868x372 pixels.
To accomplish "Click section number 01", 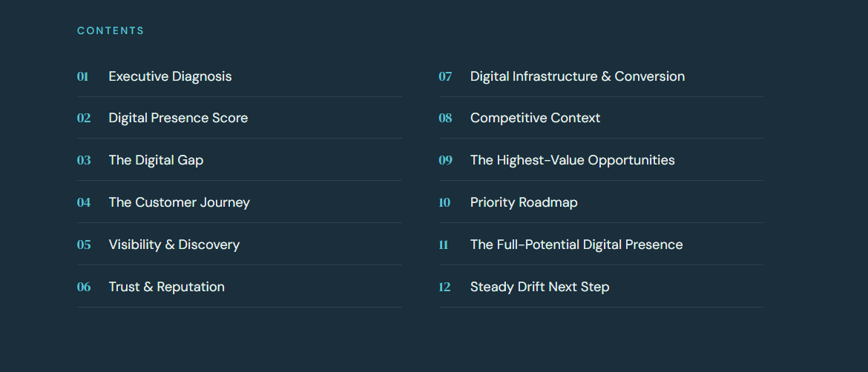I will click(82, 77).
